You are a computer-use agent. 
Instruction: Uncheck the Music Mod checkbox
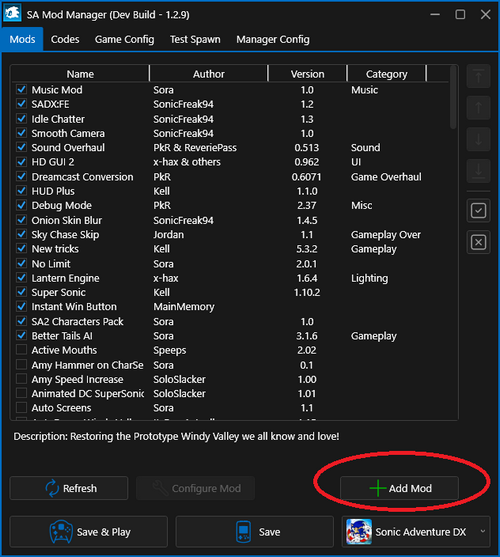click(x=21, y=90)
